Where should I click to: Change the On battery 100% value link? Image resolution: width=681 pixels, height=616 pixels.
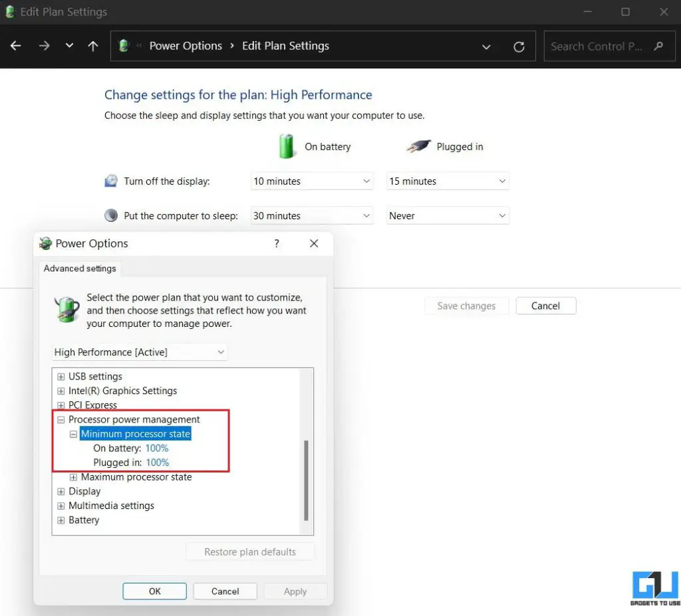point(156,448)
